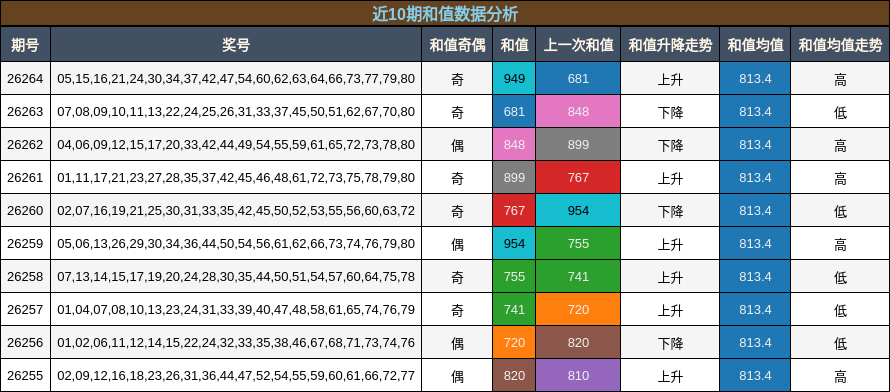Select the 奖号 list starting 04,06,09,12

tap(236, 145)
